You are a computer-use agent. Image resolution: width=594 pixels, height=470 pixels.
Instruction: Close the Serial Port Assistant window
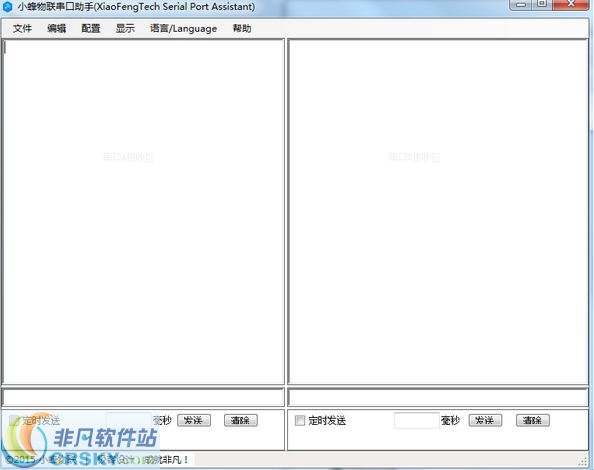pos(571,4)
